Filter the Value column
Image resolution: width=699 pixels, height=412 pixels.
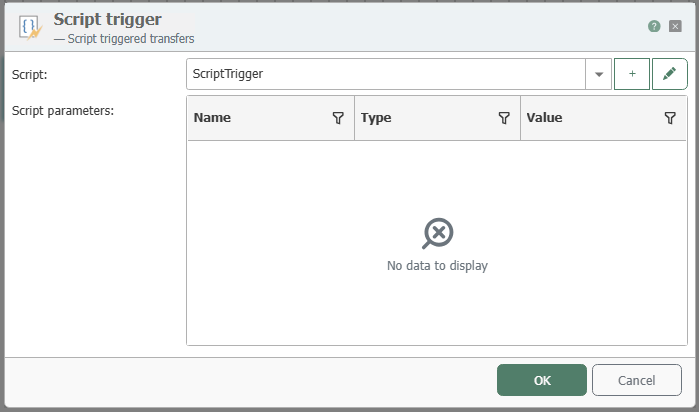[670, 118]
